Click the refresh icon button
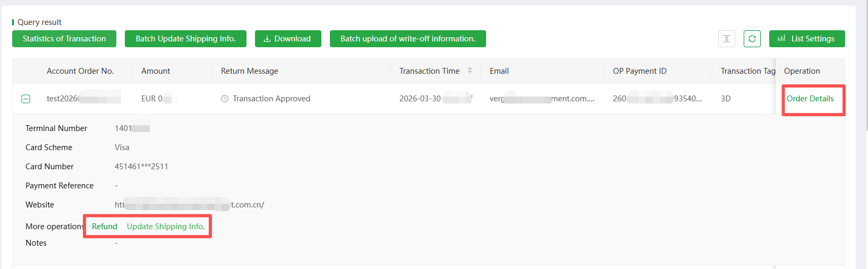This screenshot has width=868, height=269. coord(752,39)
